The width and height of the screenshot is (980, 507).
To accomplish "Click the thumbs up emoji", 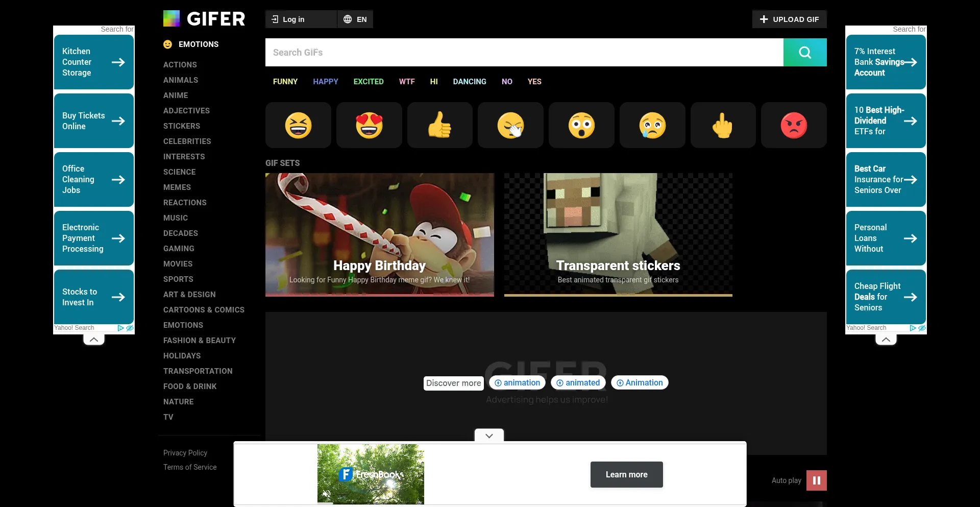I will tap(439, 125).
